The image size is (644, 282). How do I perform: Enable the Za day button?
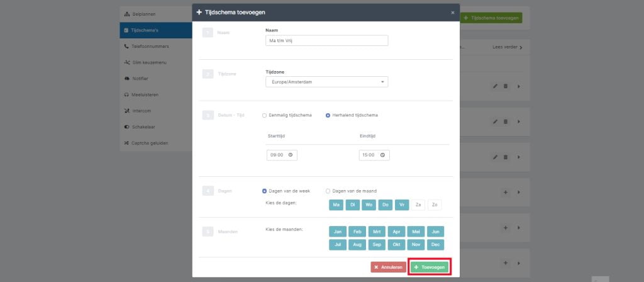point(418,205)
